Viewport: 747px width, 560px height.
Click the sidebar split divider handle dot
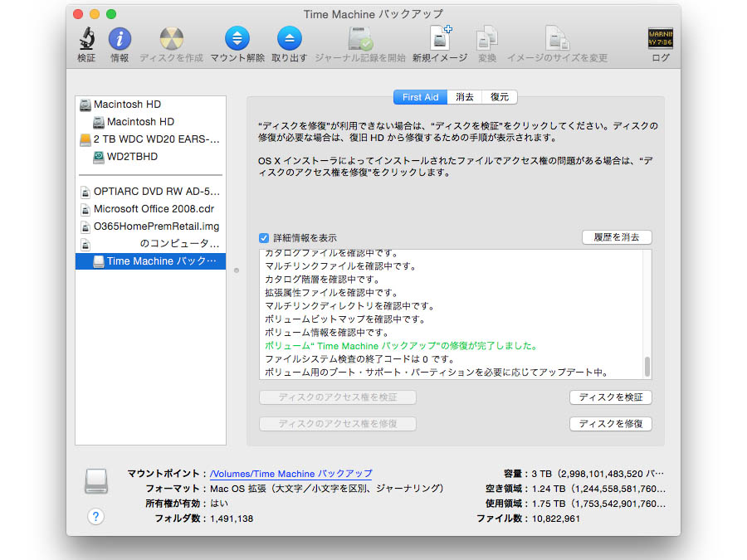point(237,270)
